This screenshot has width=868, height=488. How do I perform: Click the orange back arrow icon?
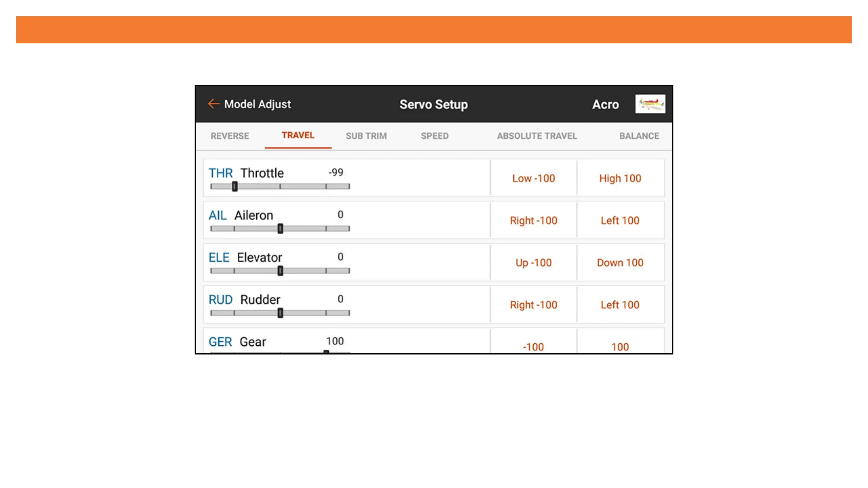click(x=214, y=104)
